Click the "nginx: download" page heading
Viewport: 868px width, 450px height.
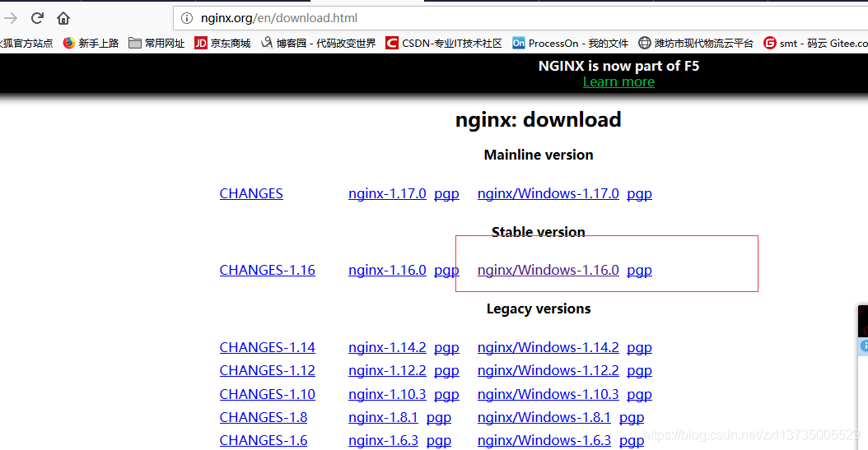click(x=538, y=120)
